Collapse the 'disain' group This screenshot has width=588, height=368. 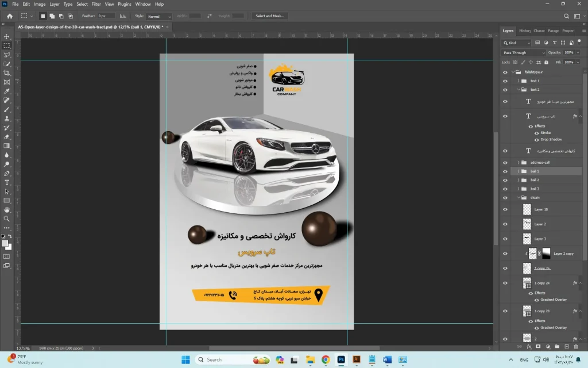pyautogui.click(x=519, y=198)
